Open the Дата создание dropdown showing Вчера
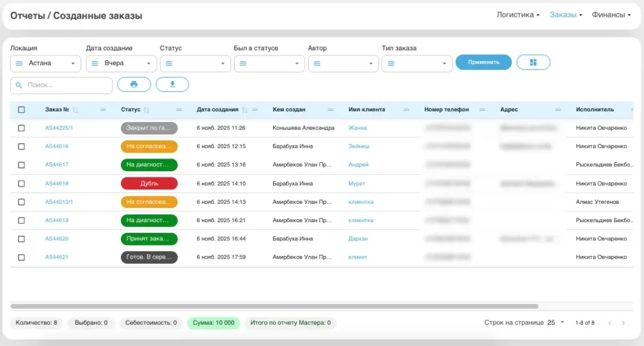 click(121, 64)
